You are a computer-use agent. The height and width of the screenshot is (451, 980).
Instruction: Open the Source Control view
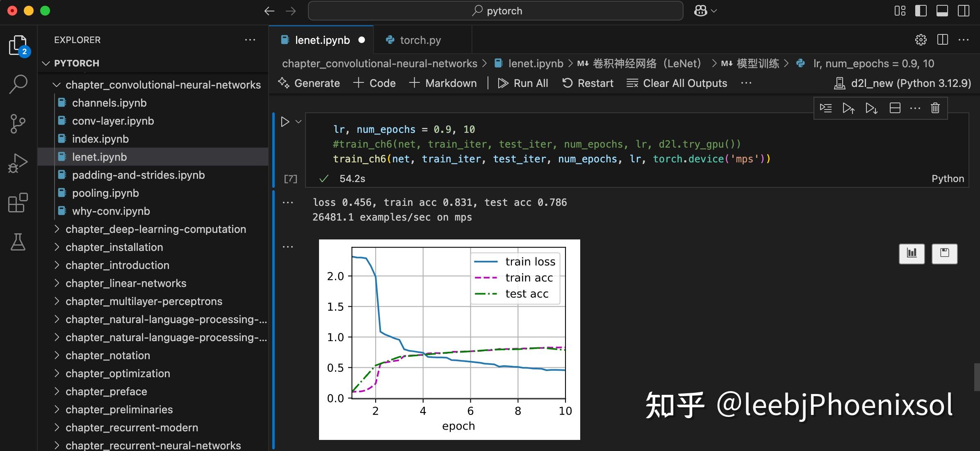click(x=17, y=123)
